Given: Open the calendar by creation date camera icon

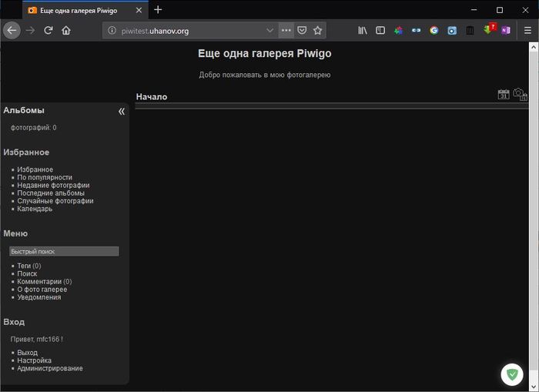Looking at the screenshot, I should 520,94.
